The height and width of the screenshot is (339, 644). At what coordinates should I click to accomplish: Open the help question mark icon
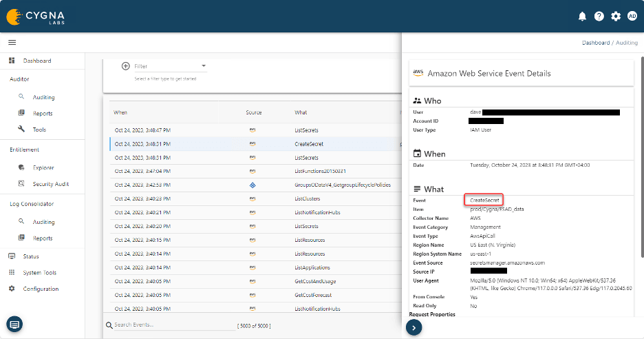tap(599, 16)
